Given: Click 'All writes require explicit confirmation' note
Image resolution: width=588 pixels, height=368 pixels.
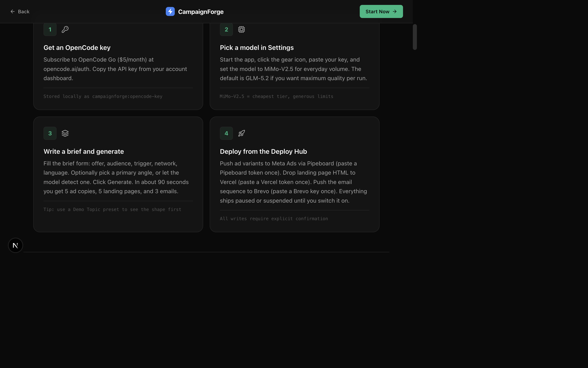Looking at the screenshot, I should [274, 219].
